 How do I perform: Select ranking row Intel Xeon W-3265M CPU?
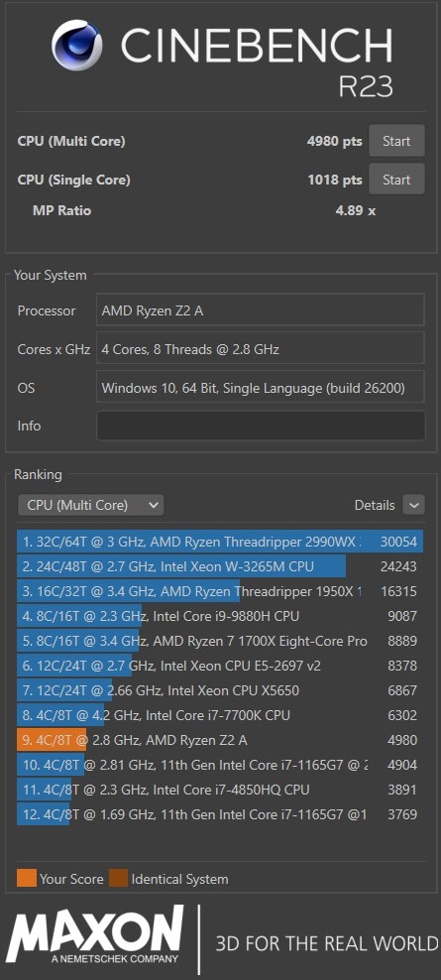coord(220,567)
